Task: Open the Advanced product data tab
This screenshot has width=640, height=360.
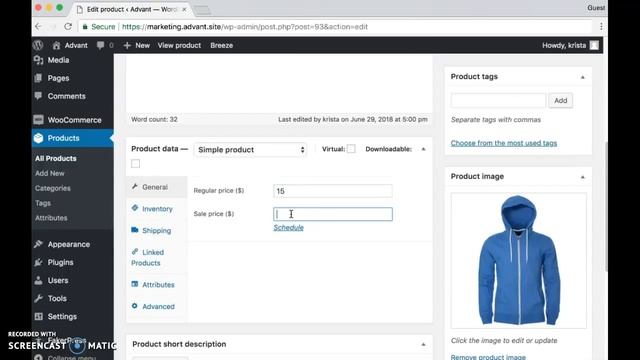Action: pos(157,306)
